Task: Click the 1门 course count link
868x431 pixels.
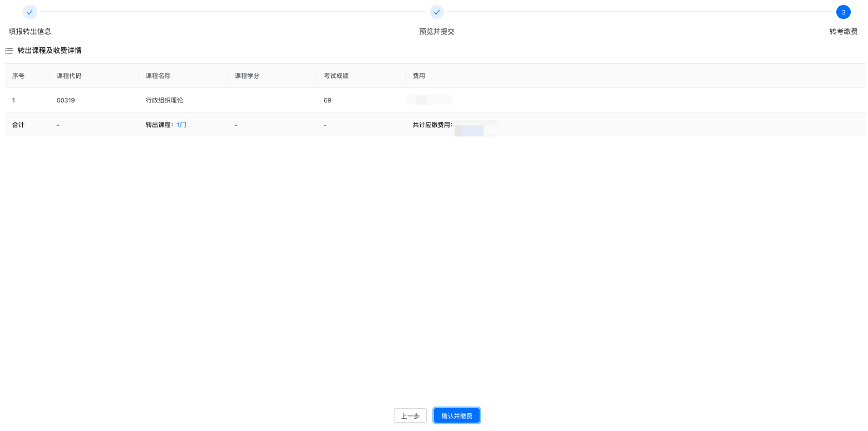Action: click(181, 125)
